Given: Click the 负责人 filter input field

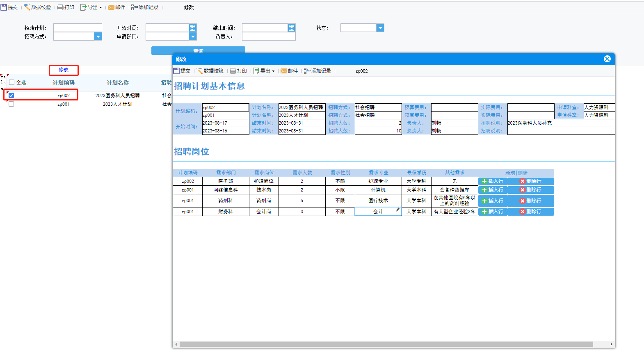Looking at the screenshot, I should 269,36.
